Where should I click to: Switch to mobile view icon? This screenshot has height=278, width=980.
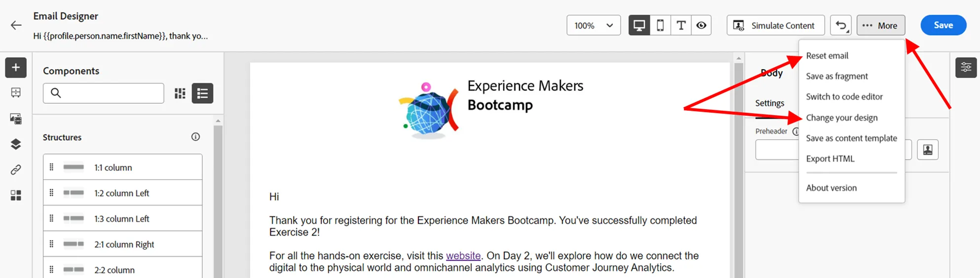pos(660,25)
